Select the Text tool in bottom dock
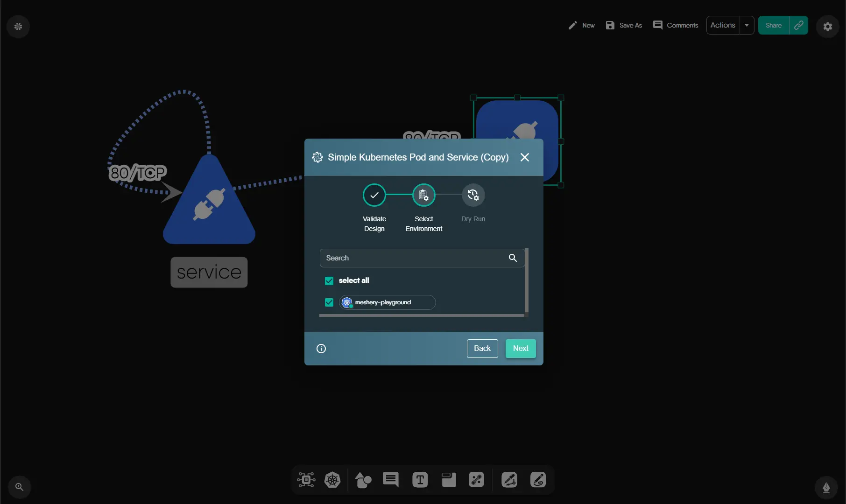The image size is (846, 504). point(420,480)
